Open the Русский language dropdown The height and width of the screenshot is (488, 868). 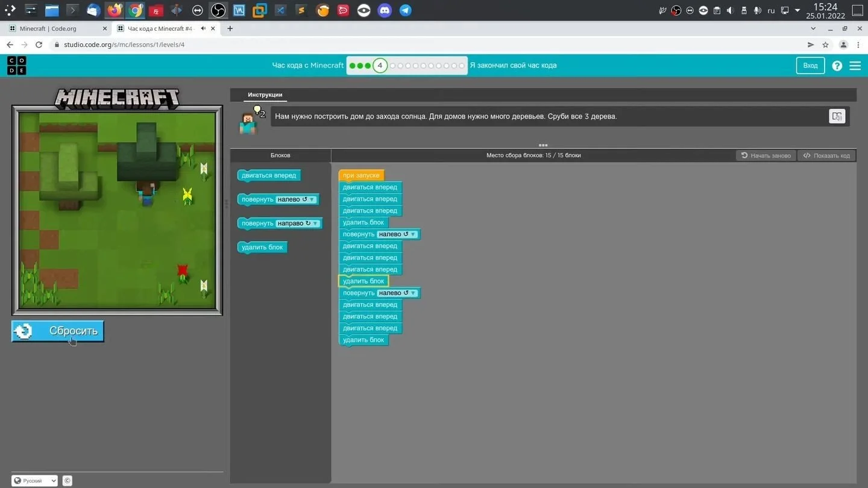35,481
